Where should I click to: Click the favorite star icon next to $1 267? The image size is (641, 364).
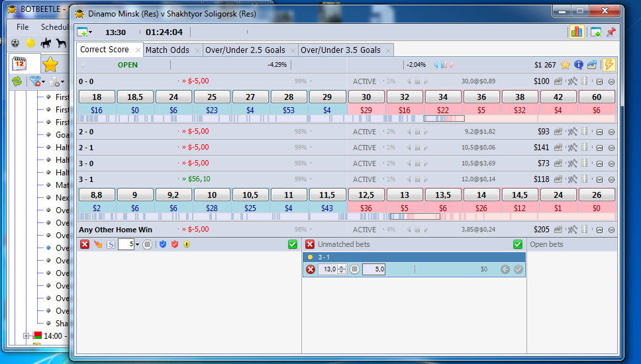(x=566, y=65)
